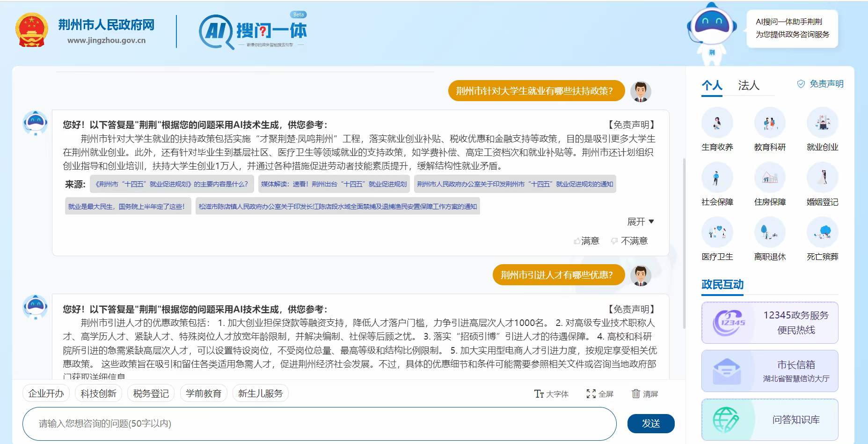Open the 社会保障 service icon
Image resolution: width=868 pixels, height=444 pixels.
click(x=717, y=178)
